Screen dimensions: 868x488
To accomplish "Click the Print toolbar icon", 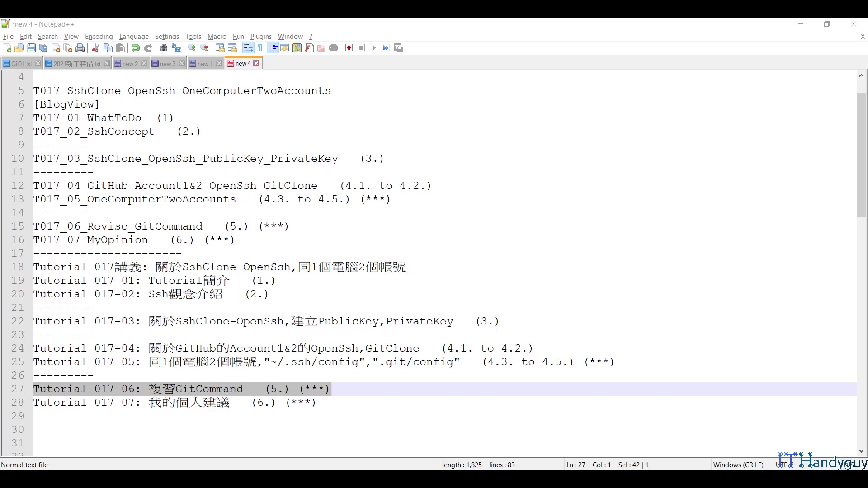I will click(80, 48).
